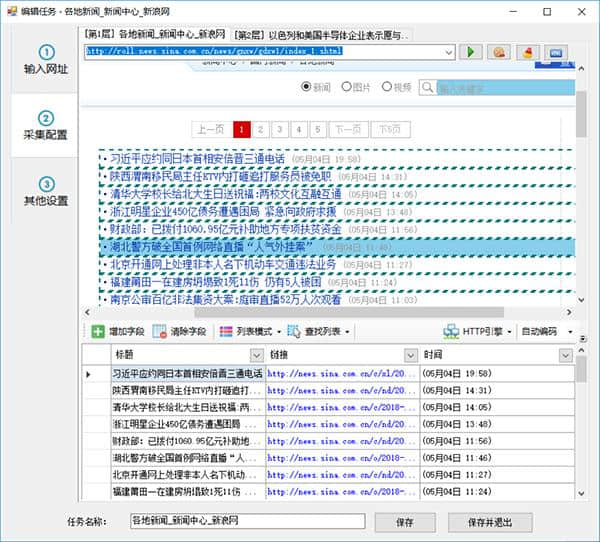This screenshot has height=542, width=600.
Task: Click the green play button beside URL bar
Action: (x=472, y=52)
